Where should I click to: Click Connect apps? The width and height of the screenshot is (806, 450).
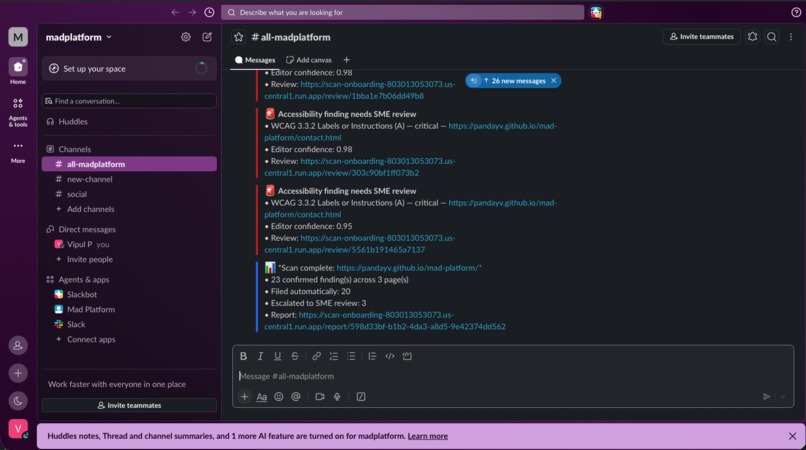[129, 339]
